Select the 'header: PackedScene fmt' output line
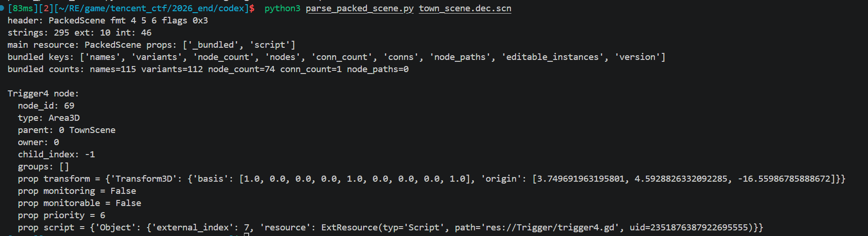Image resolution: width=868 pixels, height=236 pixels. coord(108,21)
